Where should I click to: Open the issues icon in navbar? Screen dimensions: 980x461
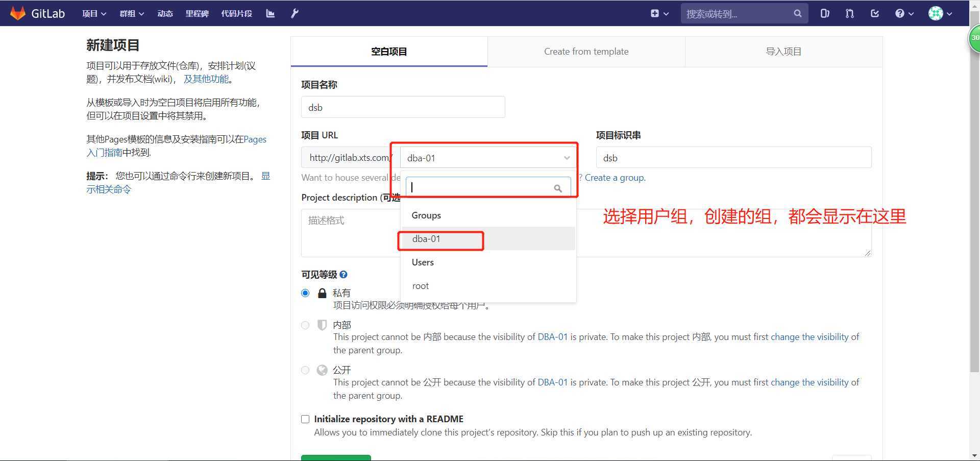point(825,14)
